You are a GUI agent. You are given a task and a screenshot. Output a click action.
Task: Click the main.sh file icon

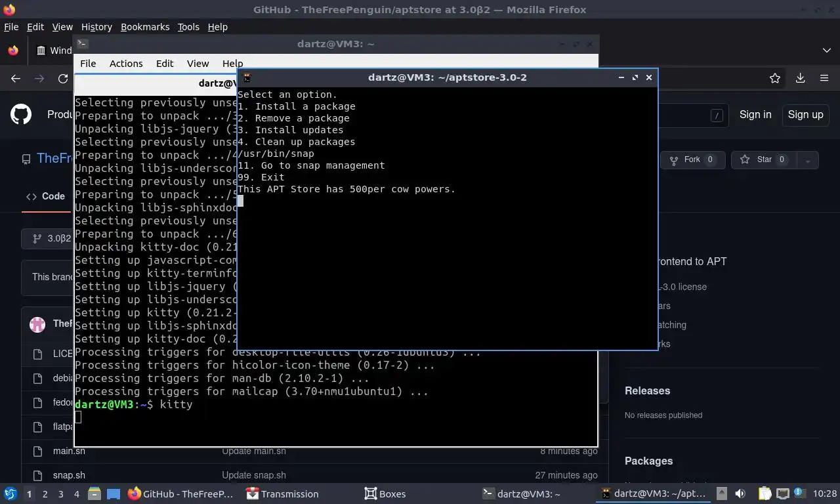click(x=37, y=451)
